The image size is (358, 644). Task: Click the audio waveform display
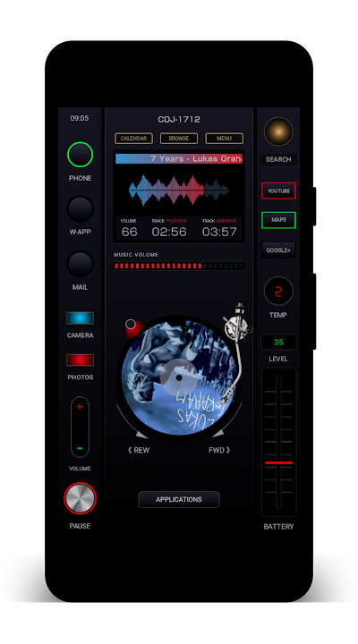pos(179,190)
